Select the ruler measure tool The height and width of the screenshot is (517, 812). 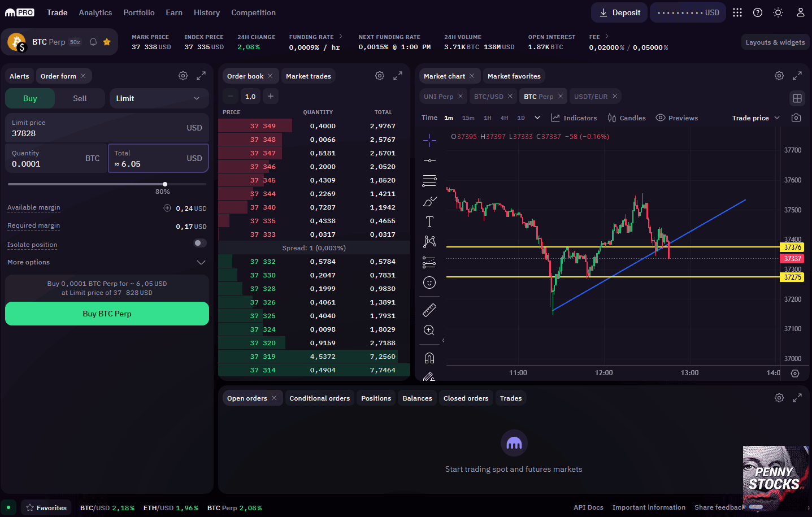pos(429,310)
